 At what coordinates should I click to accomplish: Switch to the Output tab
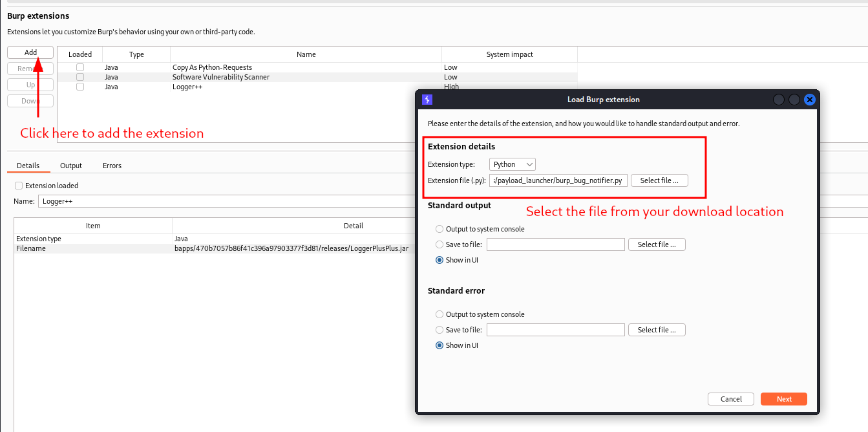pyautogui.click(x=71, y=166)
